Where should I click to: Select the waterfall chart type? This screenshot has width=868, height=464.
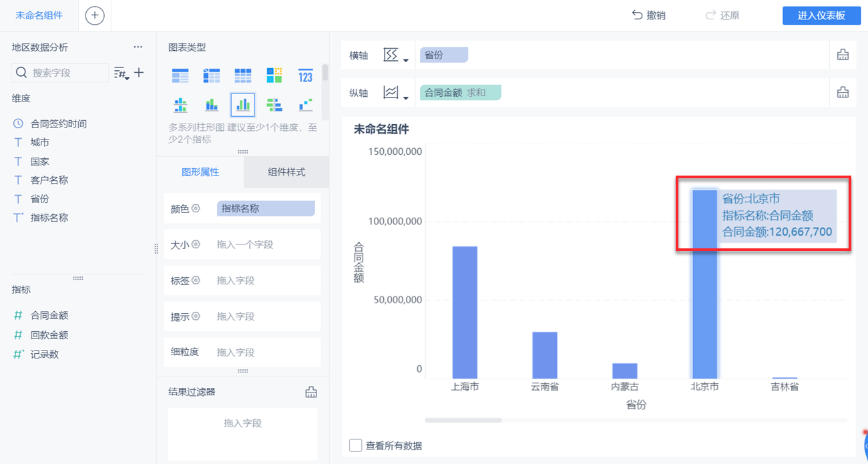[306, 105]
